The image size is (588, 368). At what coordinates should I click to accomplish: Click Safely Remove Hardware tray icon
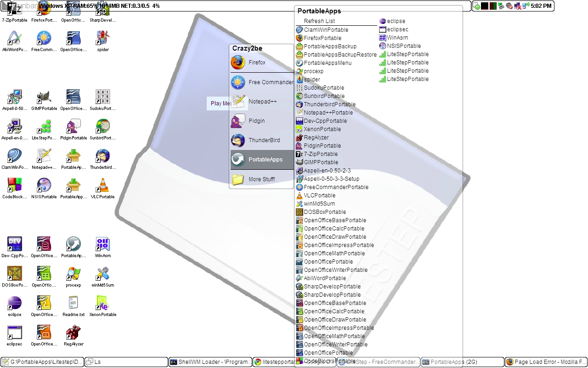tap(501, 6)
